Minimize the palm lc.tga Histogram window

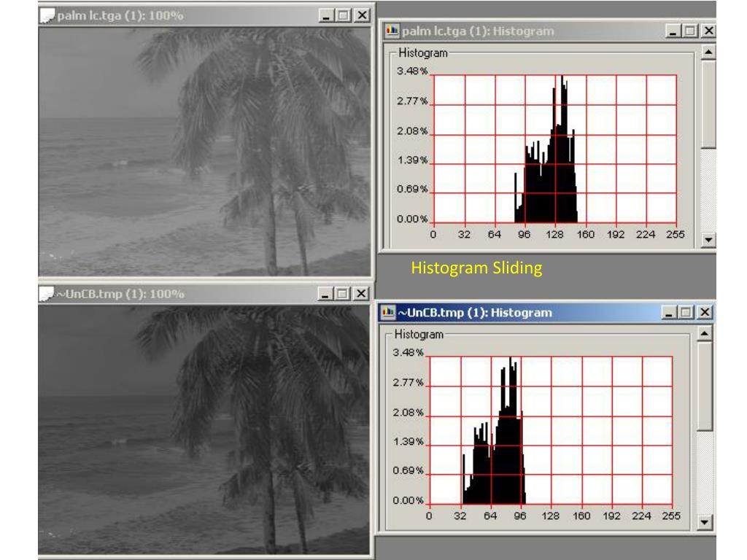click(673, 31)
